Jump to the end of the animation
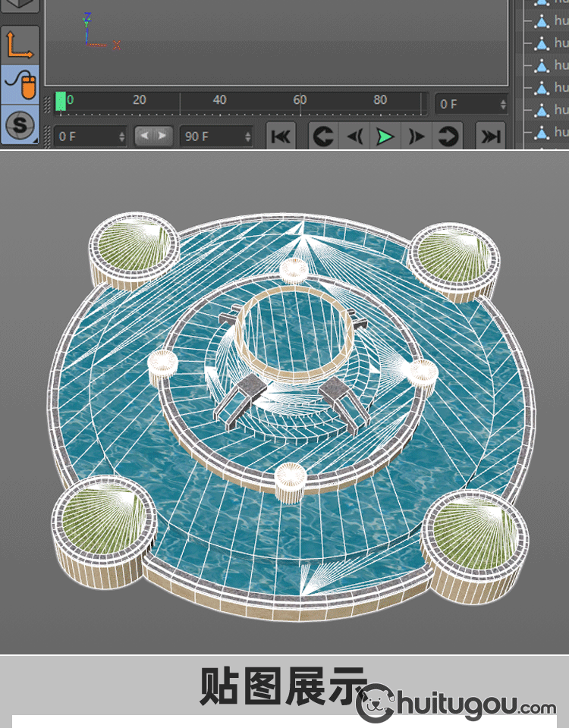569x728 pixels. [491, 136]
